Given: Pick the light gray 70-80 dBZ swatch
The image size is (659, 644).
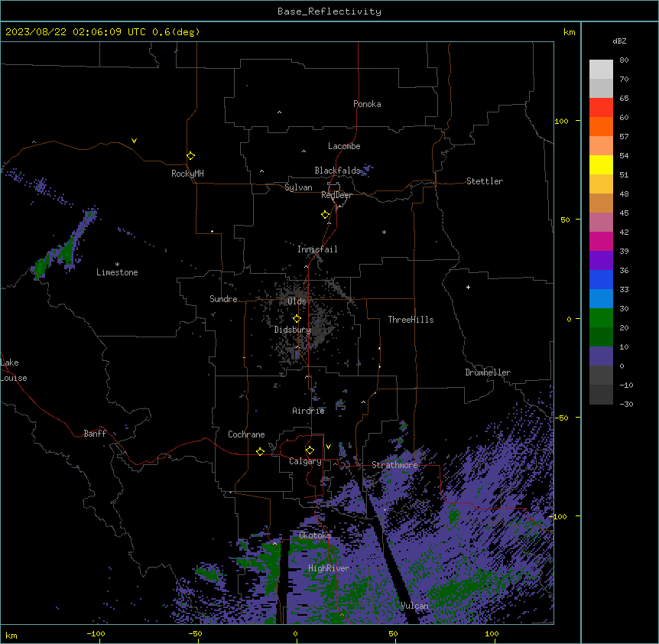Looking at the screenshot, I should pos(601,70).
